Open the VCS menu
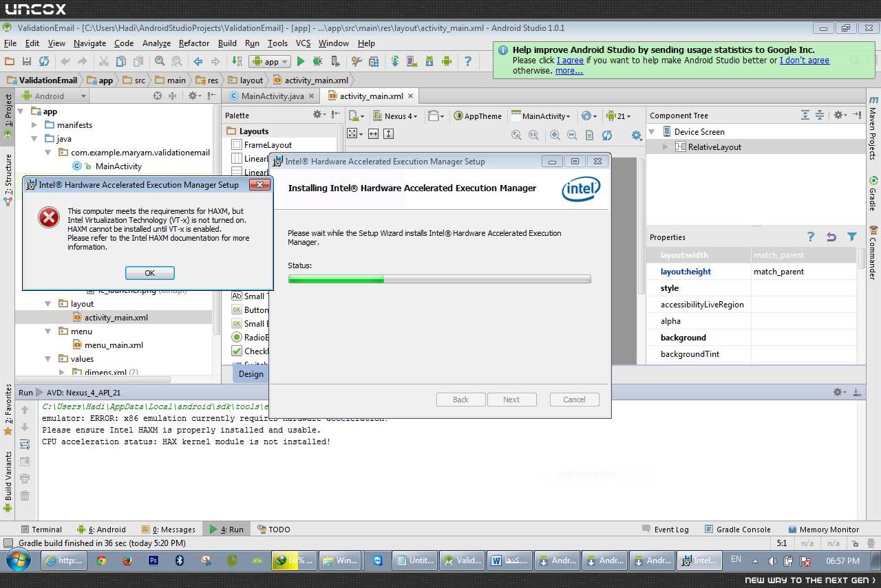 (x=303, y=43)
